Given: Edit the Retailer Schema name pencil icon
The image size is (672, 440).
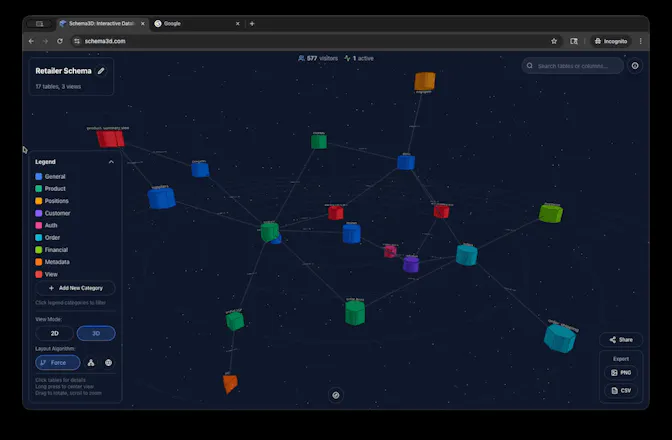Looking at the screenshot, I should (101, 71).
